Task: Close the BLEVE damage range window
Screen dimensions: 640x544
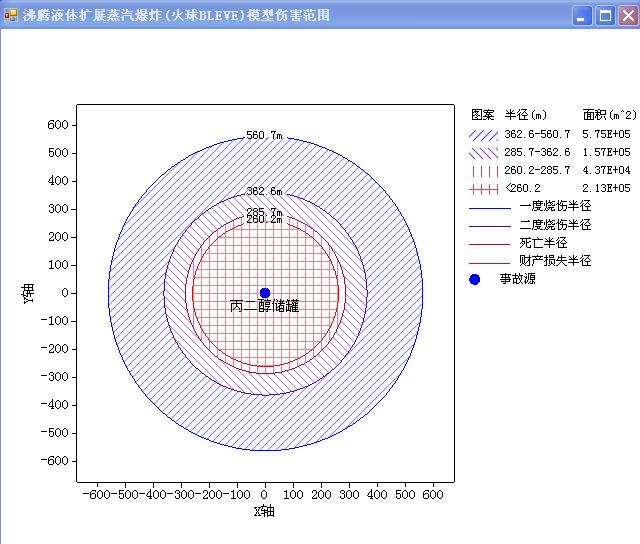Action: pyautogui.click(x=628, y=16)
